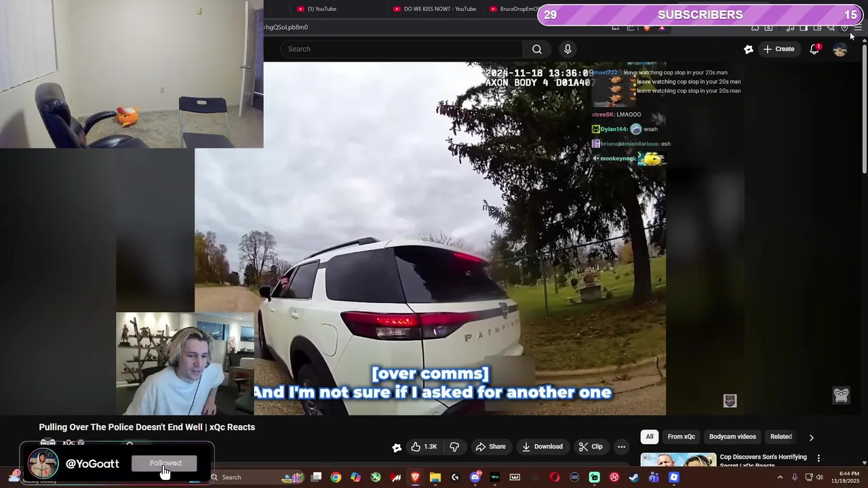
Task: Click the Clip button
Action: pos(590,447)
